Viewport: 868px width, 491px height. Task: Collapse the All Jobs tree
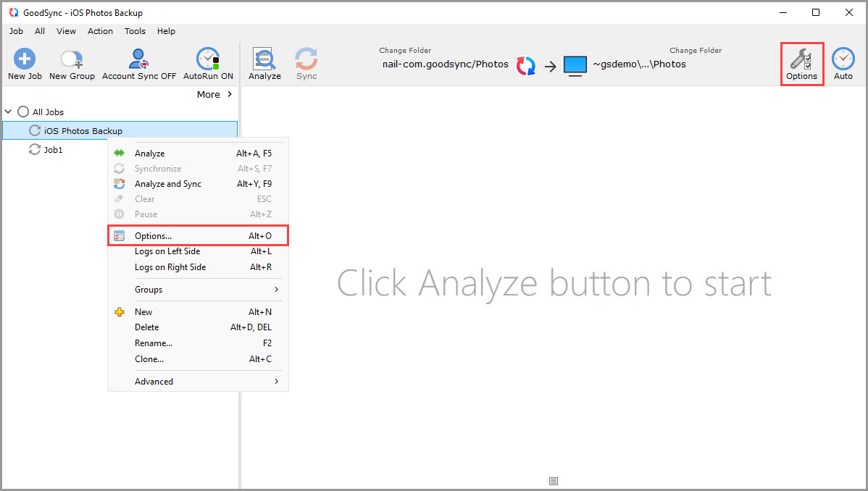click(x=8, y=112)
